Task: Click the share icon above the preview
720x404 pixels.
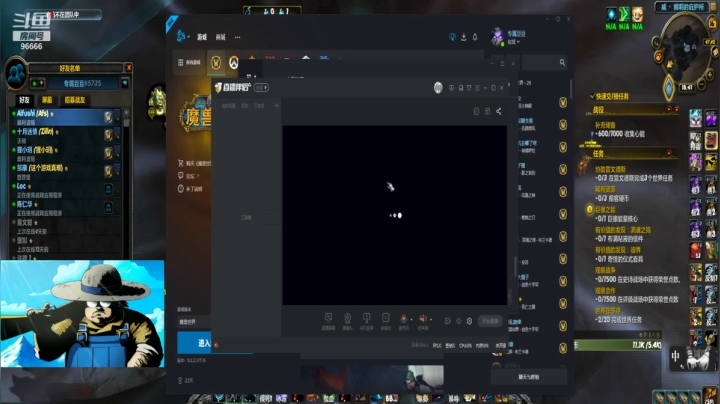Action: pos(499,111)
